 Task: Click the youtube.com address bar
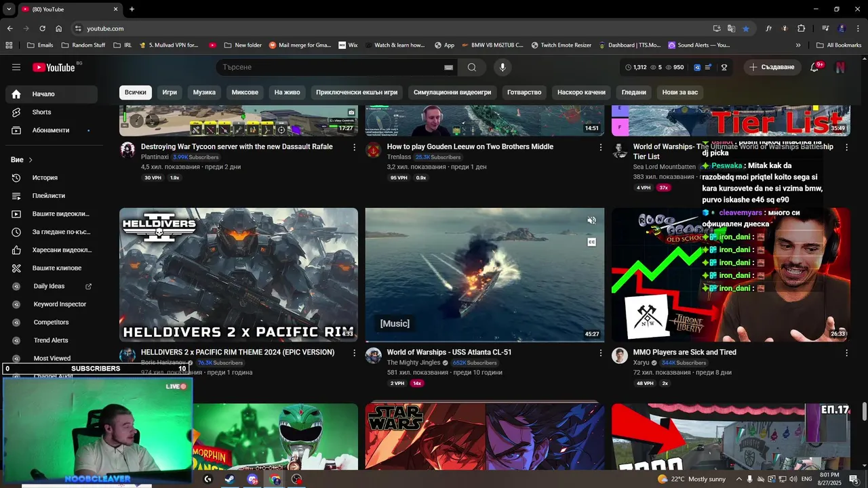pos(393,28)
